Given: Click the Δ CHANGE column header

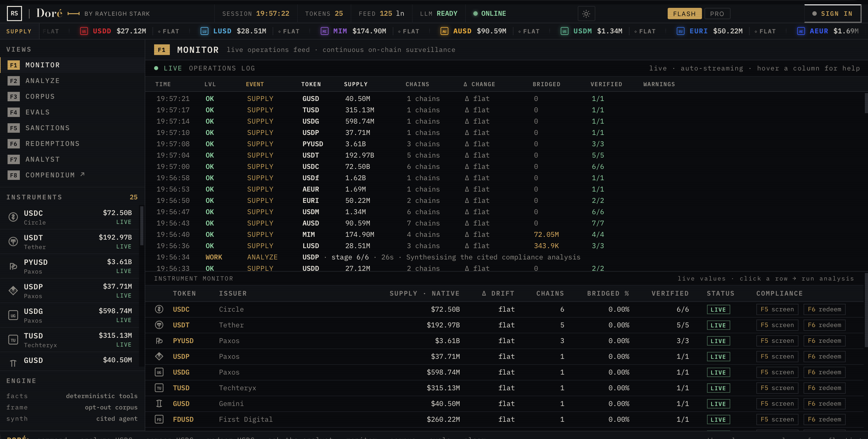Looking at the screenshot, I should 479,84.
